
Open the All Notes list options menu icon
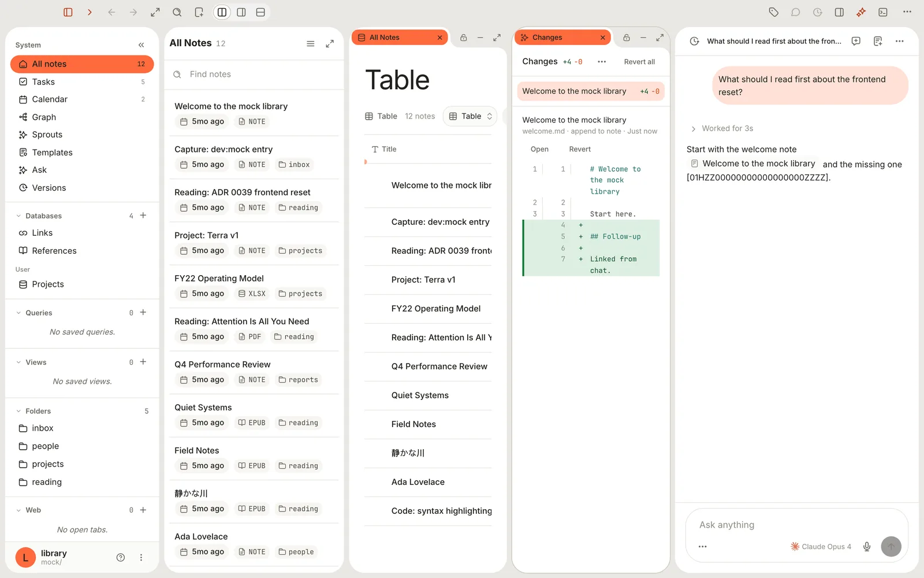tap(311, 43)
